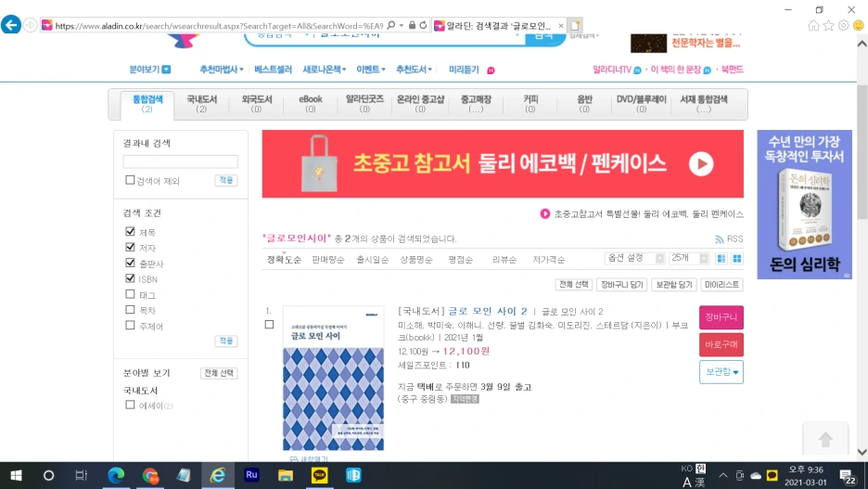Click the 결과내 검색 input field

pyautogui.click(x=181, y=161)
